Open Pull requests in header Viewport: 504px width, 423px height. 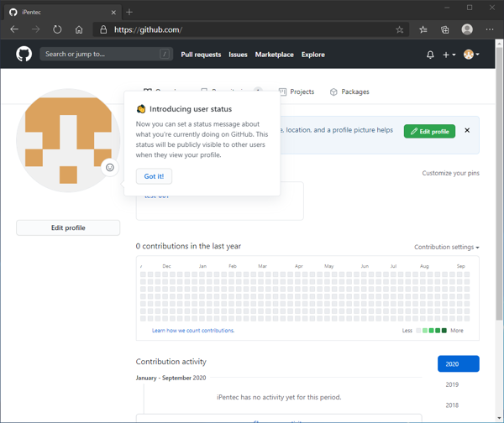(201, 55)
